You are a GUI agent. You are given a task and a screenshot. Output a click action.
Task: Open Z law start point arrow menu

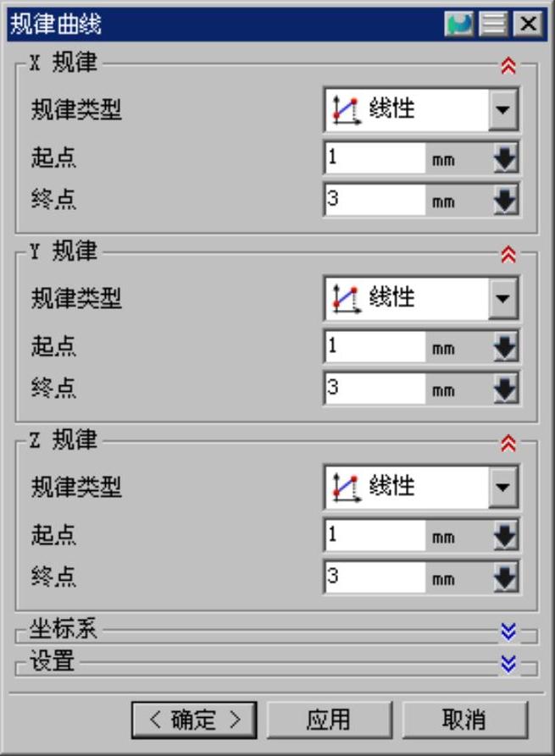point(505,535)
